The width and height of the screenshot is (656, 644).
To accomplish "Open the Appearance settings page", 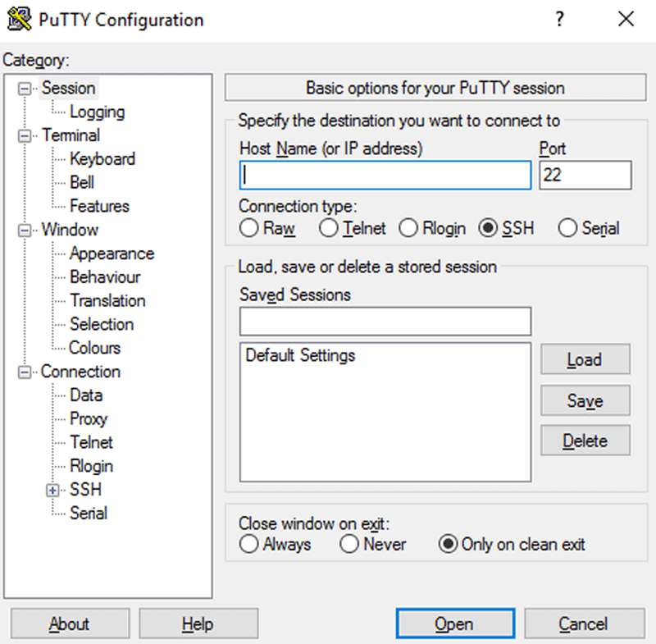I will (112, 253).
